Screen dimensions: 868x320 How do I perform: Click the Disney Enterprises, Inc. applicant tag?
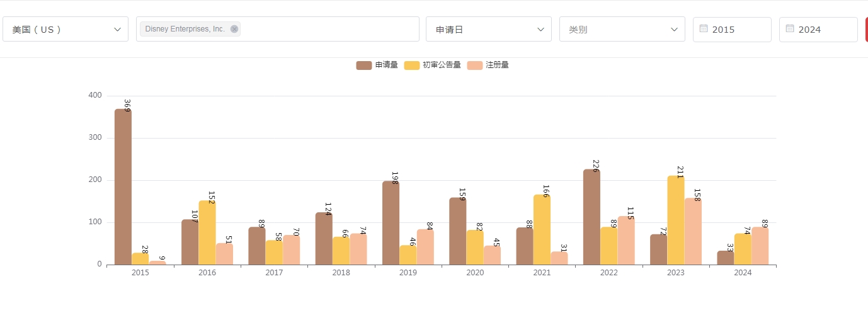[190, 29]
